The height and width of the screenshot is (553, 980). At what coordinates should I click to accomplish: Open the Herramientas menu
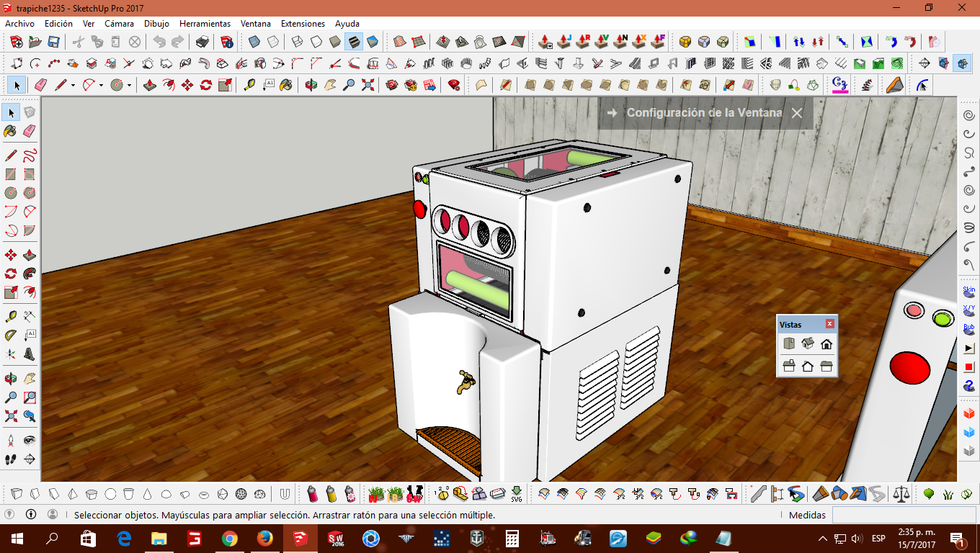(x=205, y=23)
